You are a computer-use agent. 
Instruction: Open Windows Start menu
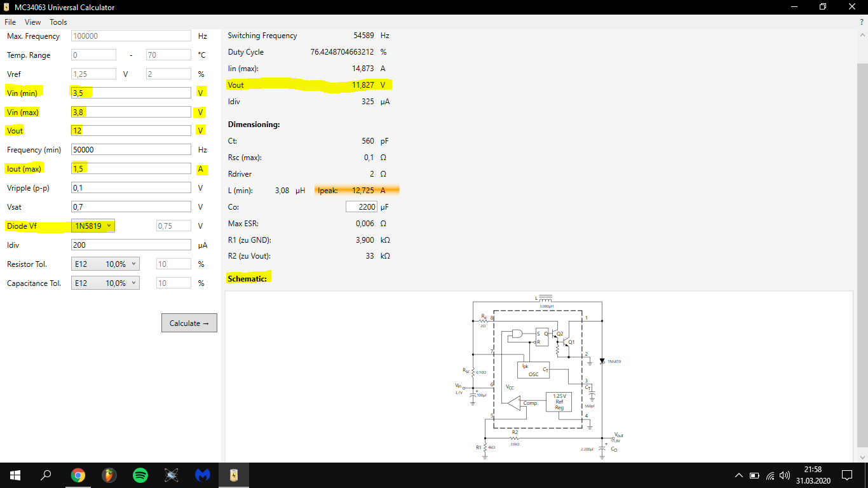pyautogui.click(x=15, y=475)
